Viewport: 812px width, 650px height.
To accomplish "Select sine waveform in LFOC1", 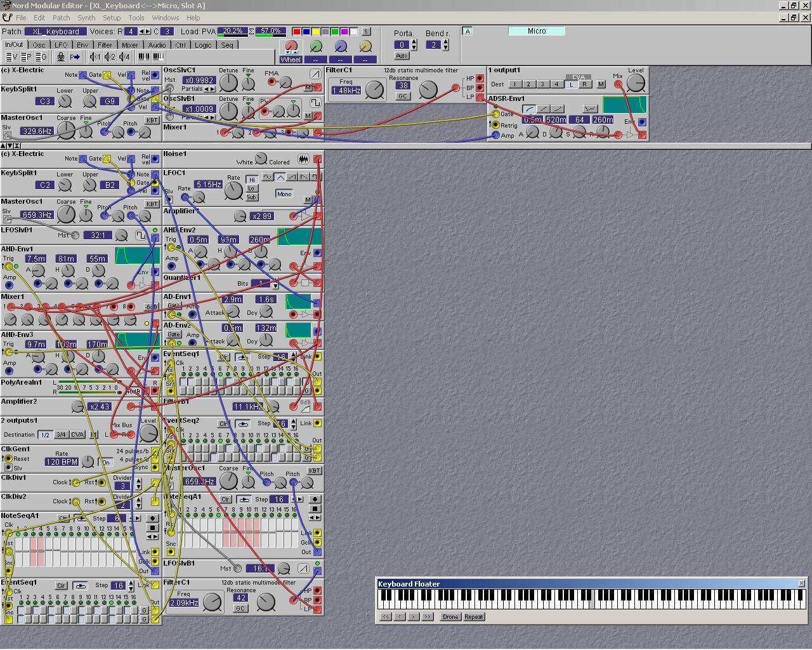I will click(268, 177).
